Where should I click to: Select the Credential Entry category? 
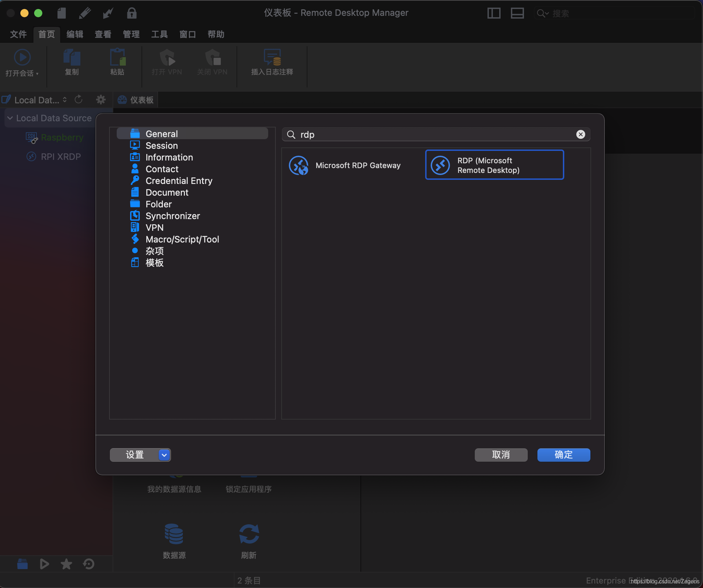192,180
